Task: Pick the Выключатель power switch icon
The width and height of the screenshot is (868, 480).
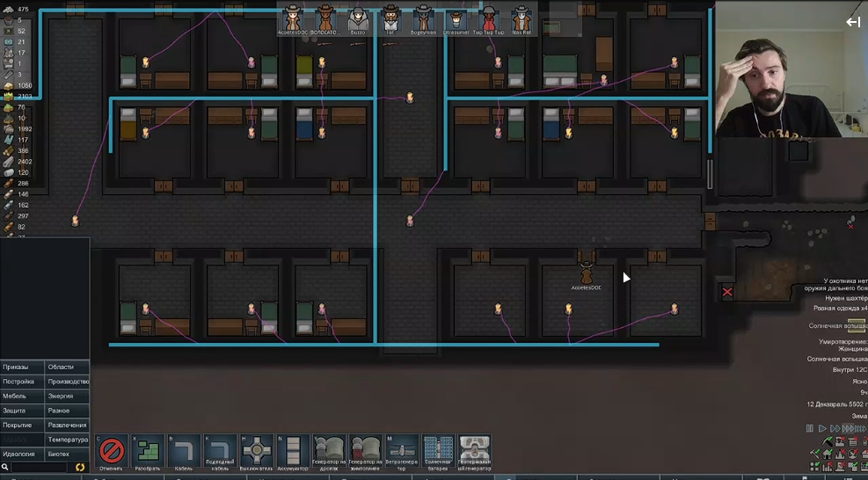Action: [x=256, y=451]
